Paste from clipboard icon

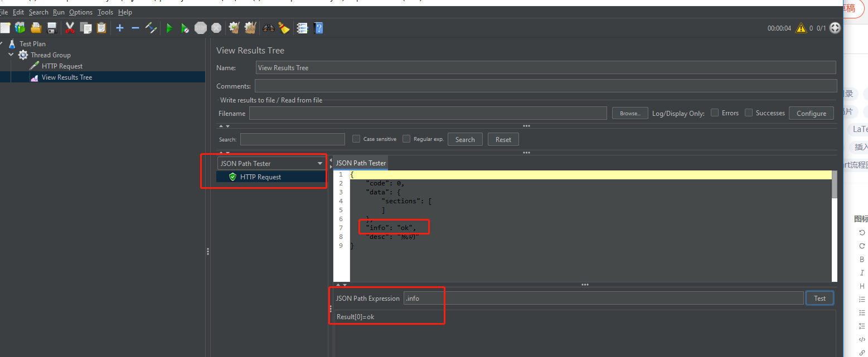pos(101,28)
